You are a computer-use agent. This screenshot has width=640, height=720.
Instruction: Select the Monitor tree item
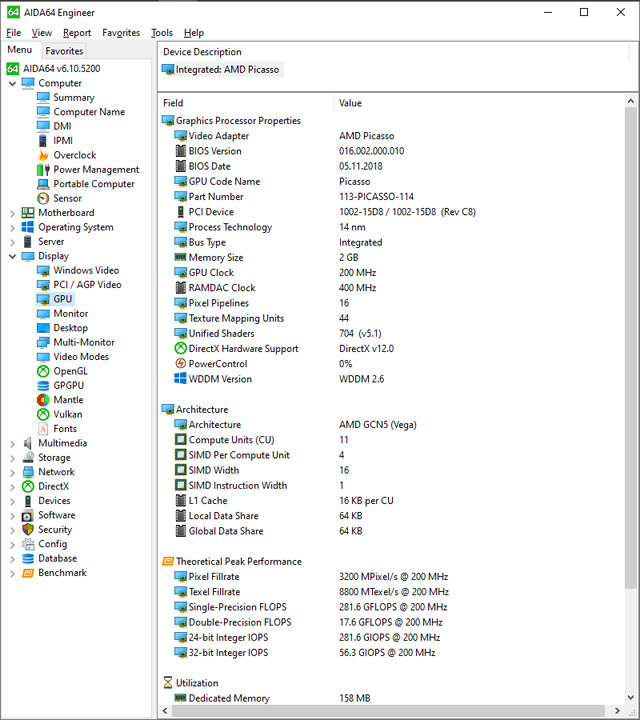tap(71, 314)
